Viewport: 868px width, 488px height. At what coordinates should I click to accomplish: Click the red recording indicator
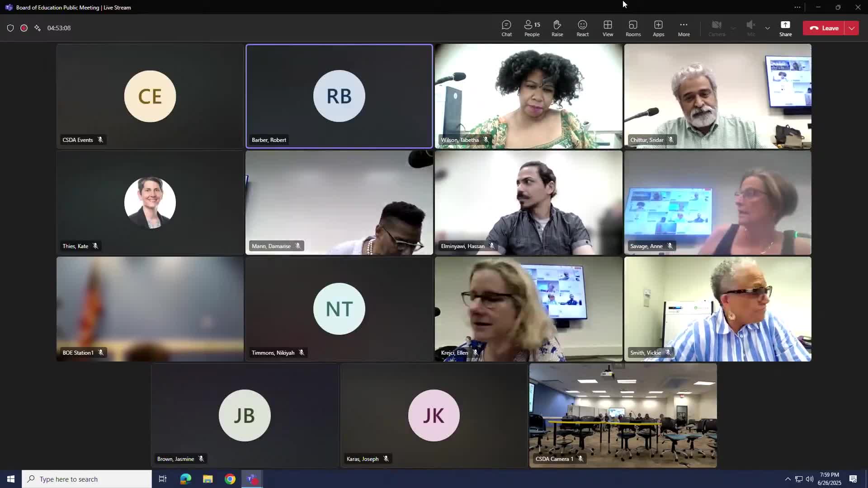24,28
